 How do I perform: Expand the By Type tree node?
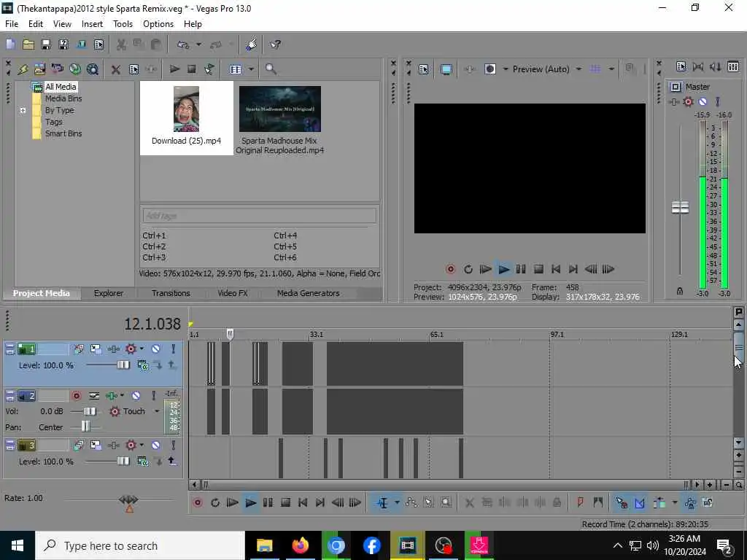coord(23,111)
